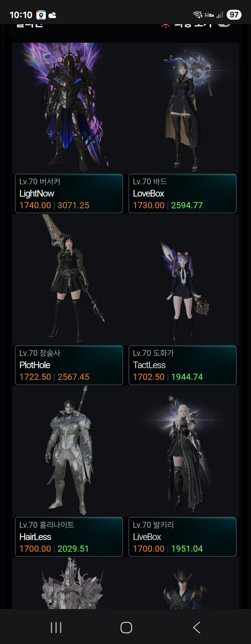The width and height of the screenshot is (251, 644).
Task: Select the LiveBox white-haired character portrait
Action: pyautogui.click(x=183, y=451)
